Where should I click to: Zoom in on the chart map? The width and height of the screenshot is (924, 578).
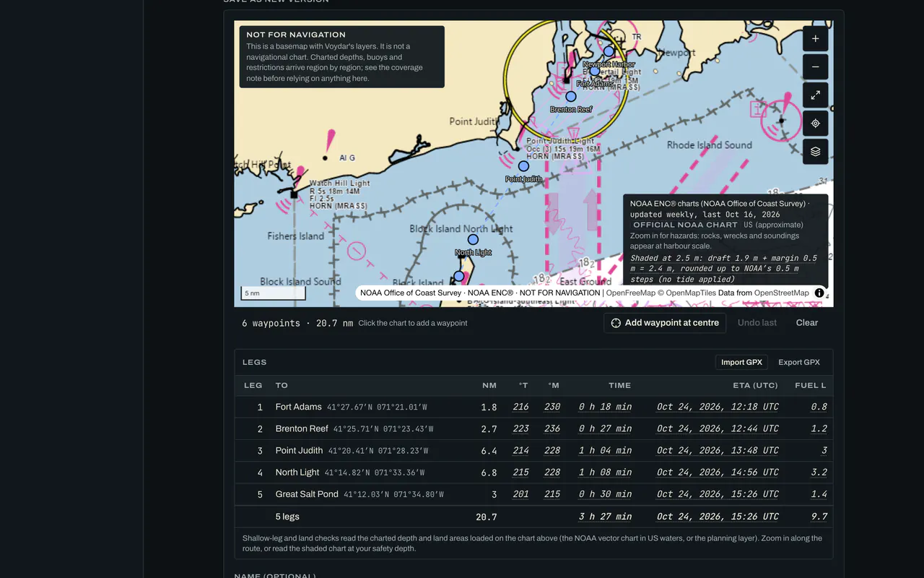point(815,39)
